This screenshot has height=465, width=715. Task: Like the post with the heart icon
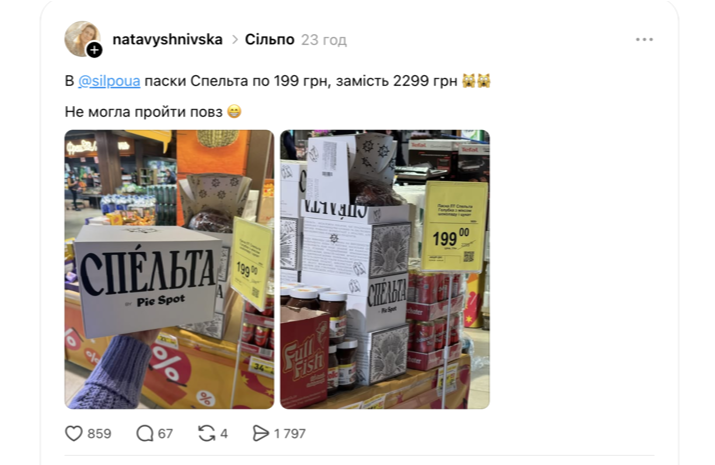(74, 433)
